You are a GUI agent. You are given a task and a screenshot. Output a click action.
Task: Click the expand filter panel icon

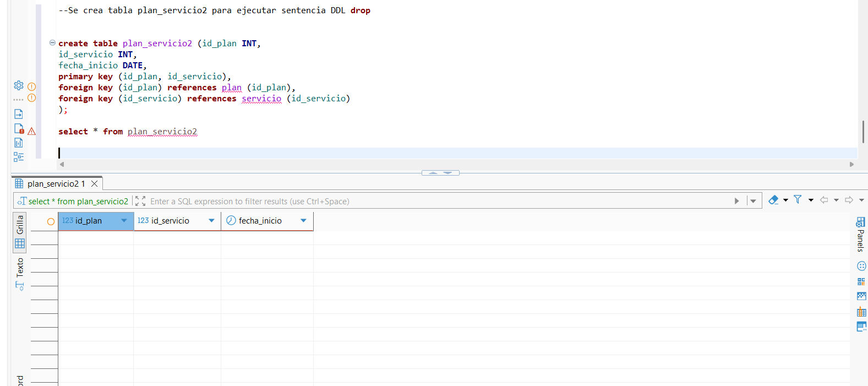tap(140, 201)
